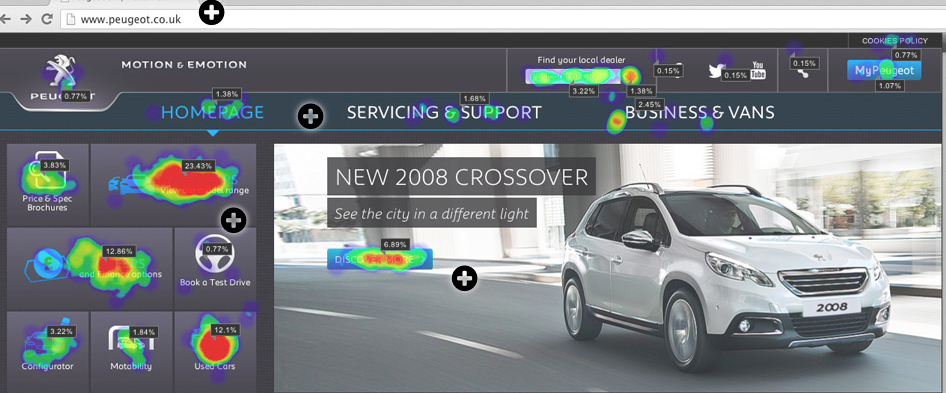Open the Cookies Policy link

point(895,41)
